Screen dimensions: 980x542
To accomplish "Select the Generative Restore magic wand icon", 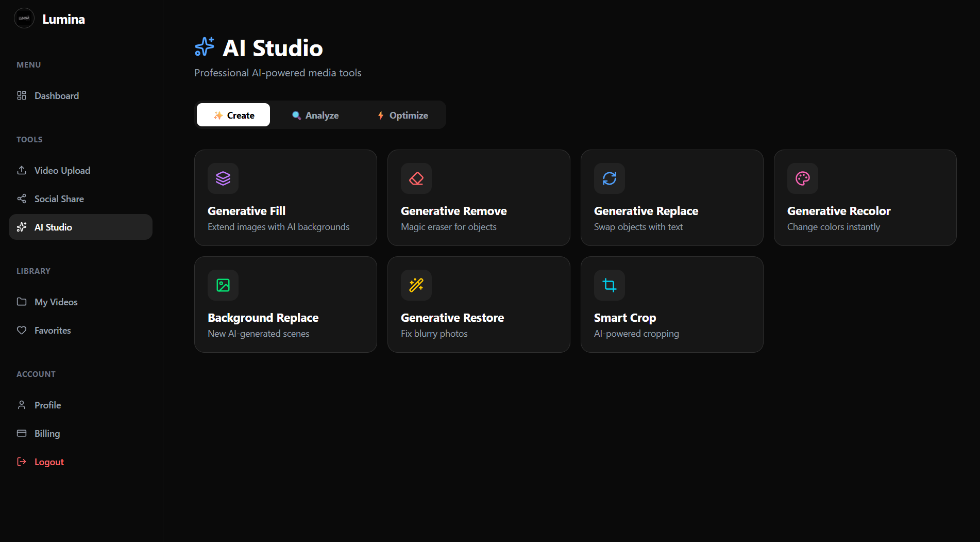I will [x=416, y=285].
